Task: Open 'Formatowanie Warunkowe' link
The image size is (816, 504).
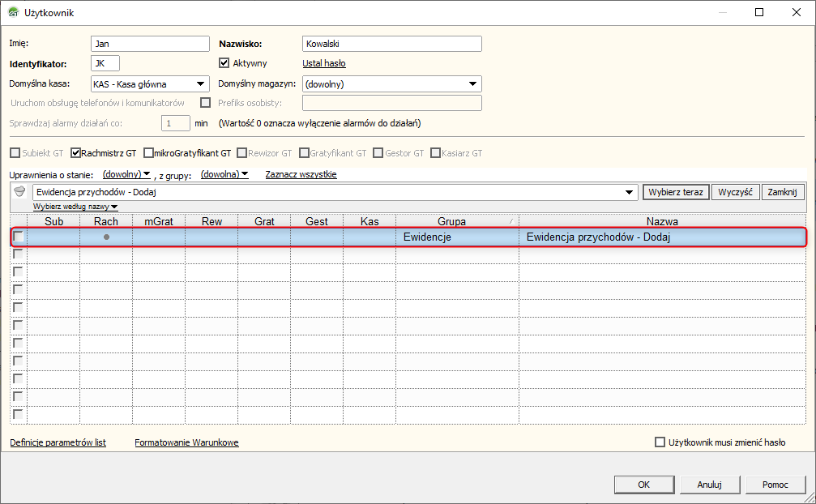Action: [x=187, y=442]
